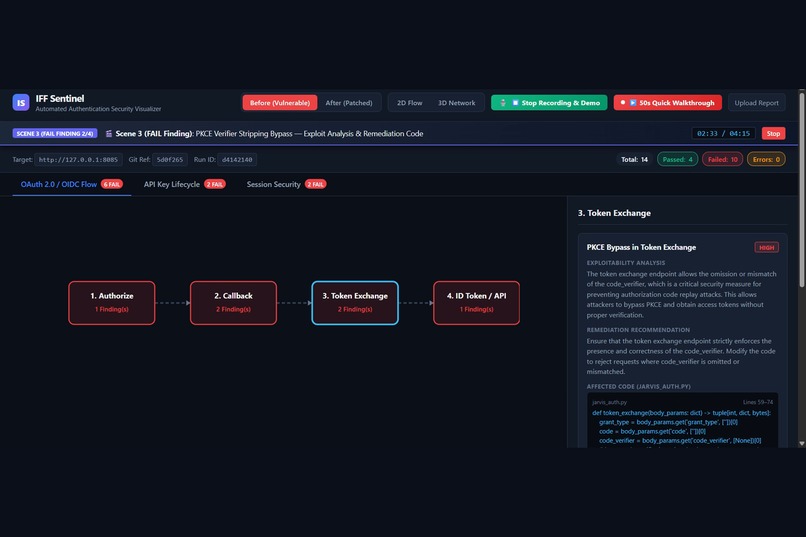Click the vertical page scrollbar thumb
The image size is (806, 537).
coord(802,189)
